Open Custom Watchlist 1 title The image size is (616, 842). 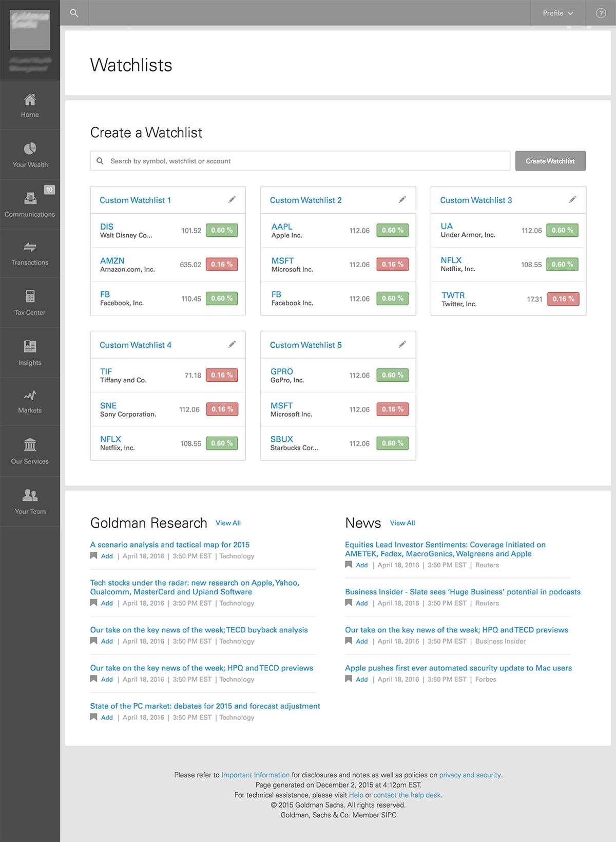135,200
